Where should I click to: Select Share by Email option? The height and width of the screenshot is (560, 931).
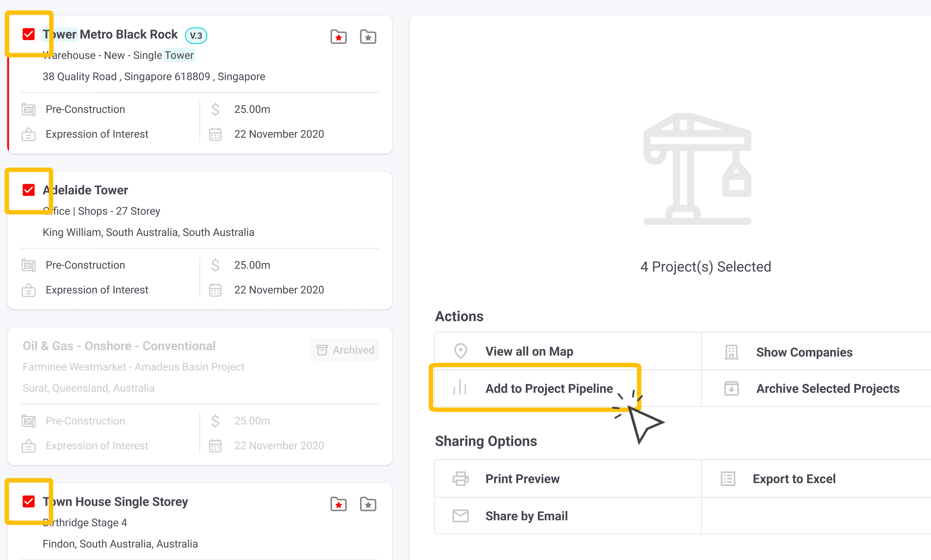pyautogui.click(x=526, y=515)
